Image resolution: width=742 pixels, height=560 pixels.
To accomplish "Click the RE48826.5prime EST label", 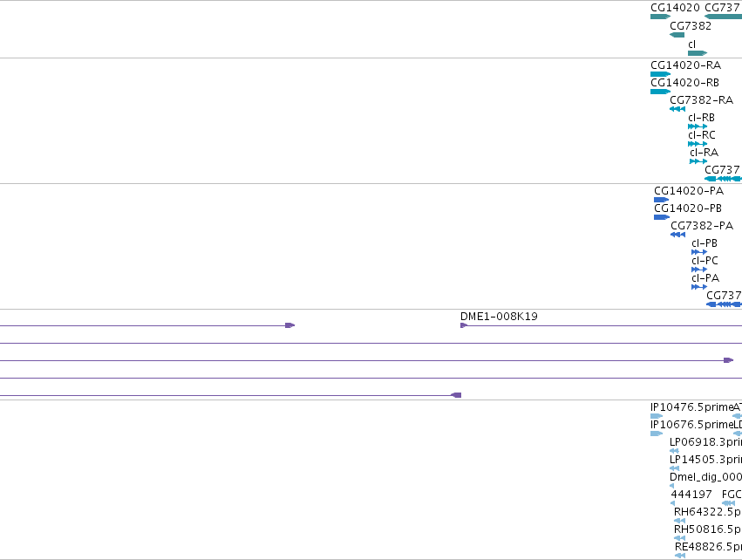I will pos(708,547).
